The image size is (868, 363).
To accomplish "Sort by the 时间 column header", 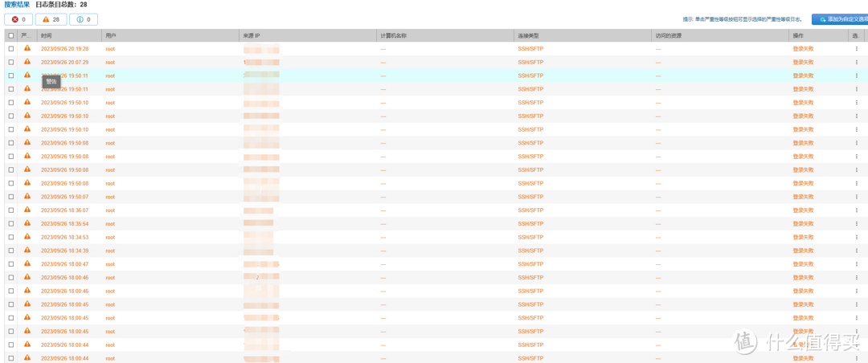I will click(x=69, y=35).
